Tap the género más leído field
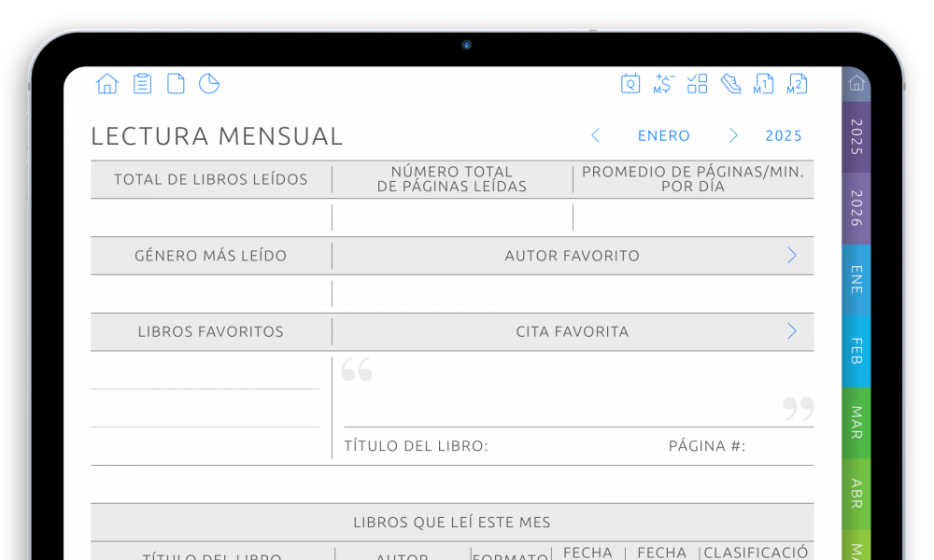This screenshot has height=560, width=934. click(x=211, y=294)
